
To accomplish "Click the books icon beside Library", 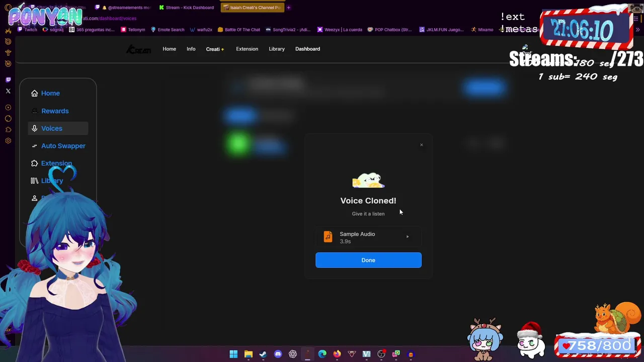I will click(x=34, y=180).
